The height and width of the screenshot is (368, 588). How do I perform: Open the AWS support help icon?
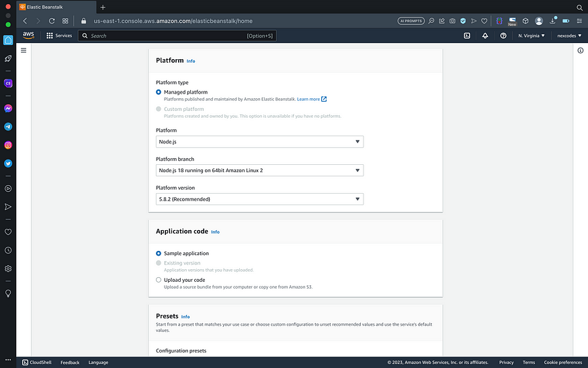point(503,36)
